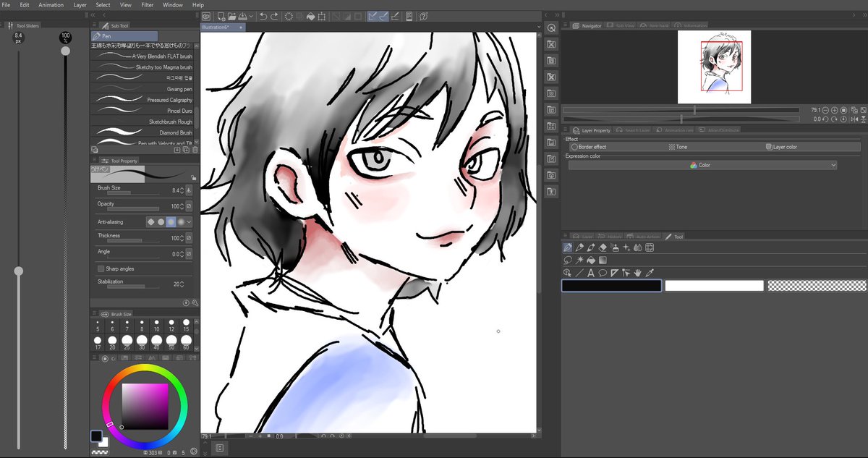Expand the Anti-aliasing options dropdown arrow

point(190,222)
